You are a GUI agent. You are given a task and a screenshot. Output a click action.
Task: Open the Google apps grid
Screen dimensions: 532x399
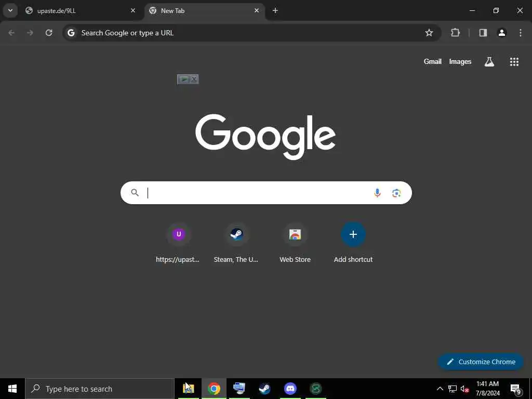point(514,61)
